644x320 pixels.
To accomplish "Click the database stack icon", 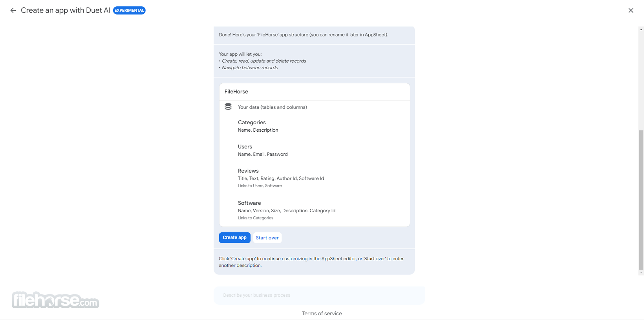I will [x=228, y=107].
